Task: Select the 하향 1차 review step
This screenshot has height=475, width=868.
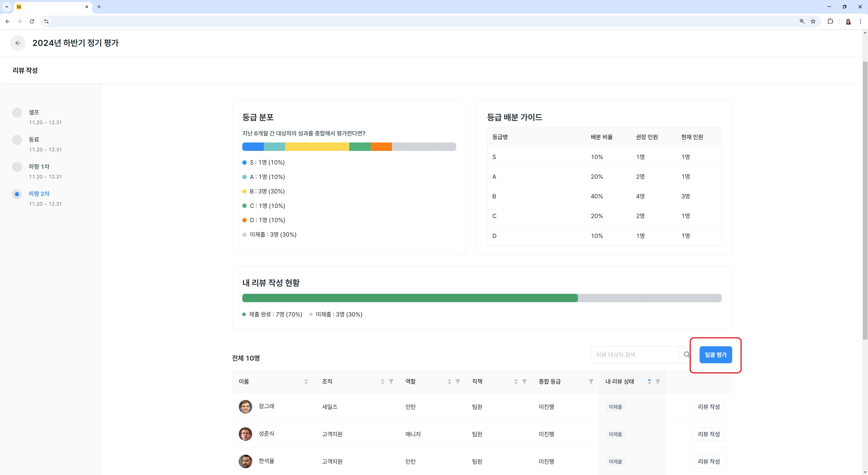Action: [x=39, y=166]
